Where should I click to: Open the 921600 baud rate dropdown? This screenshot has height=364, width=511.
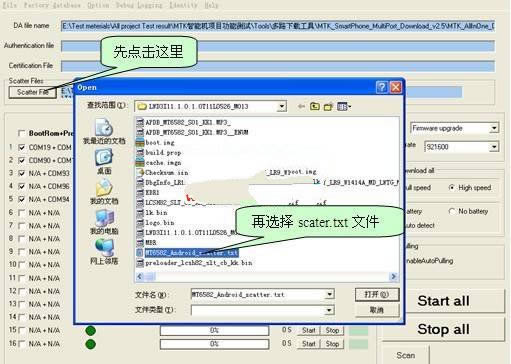click(494, 147)
